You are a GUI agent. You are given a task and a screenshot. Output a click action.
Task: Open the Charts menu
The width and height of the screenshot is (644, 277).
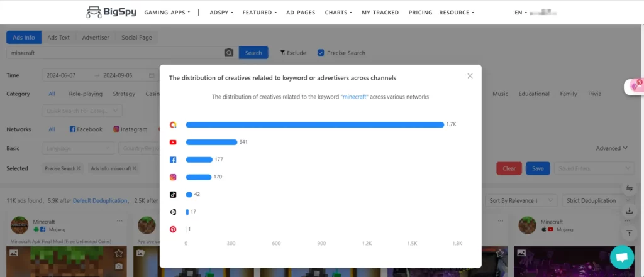[x=338, y=13]
